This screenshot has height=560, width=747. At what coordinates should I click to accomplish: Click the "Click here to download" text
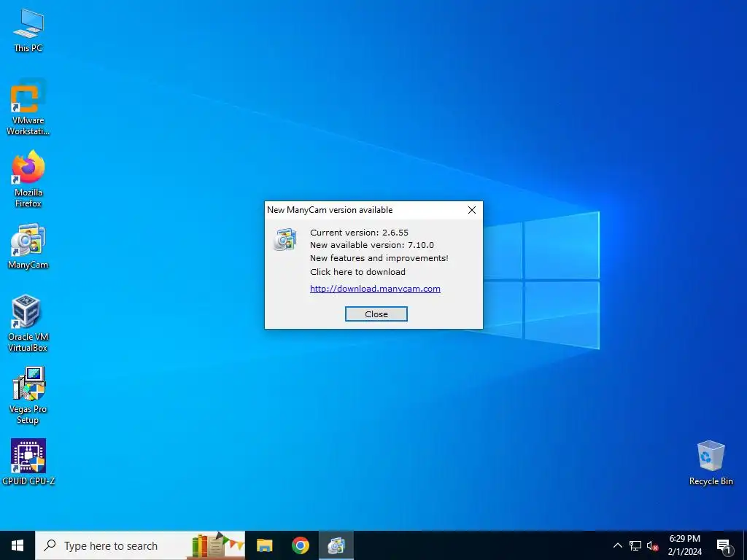pos(357,272)
